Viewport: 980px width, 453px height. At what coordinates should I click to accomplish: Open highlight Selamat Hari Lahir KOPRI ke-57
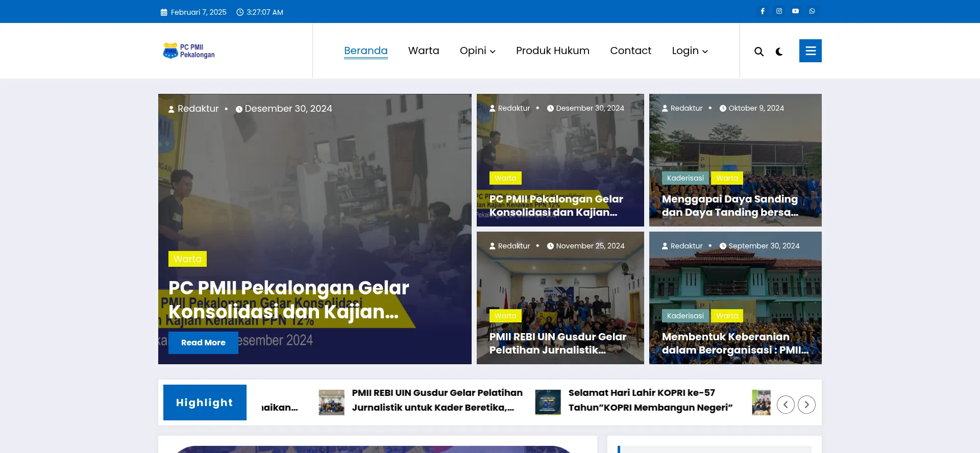[650, 400]
